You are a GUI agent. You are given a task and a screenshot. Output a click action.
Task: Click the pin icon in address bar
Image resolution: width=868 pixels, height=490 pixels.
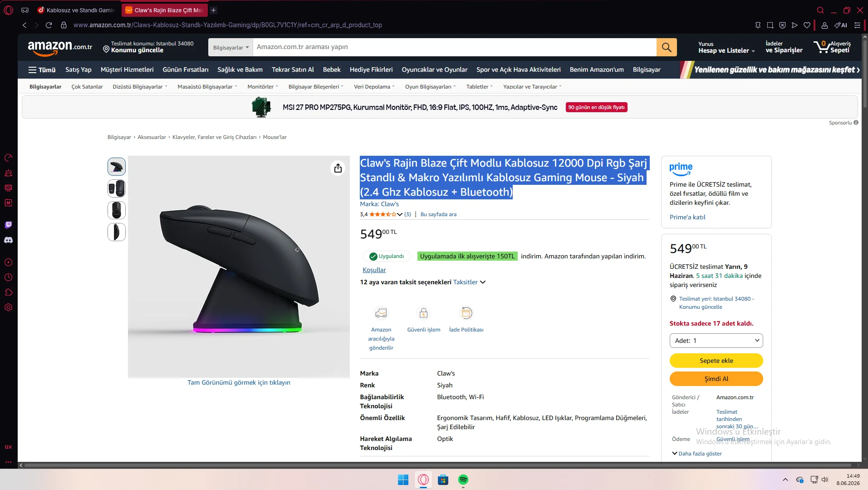758,25
